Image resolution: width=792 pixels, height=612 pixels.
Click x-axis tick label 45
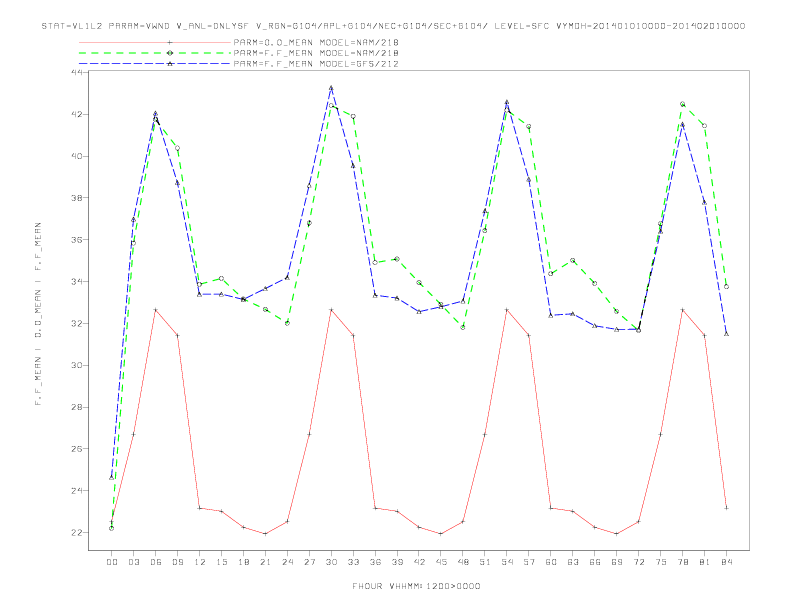click(x=441, y=562)
